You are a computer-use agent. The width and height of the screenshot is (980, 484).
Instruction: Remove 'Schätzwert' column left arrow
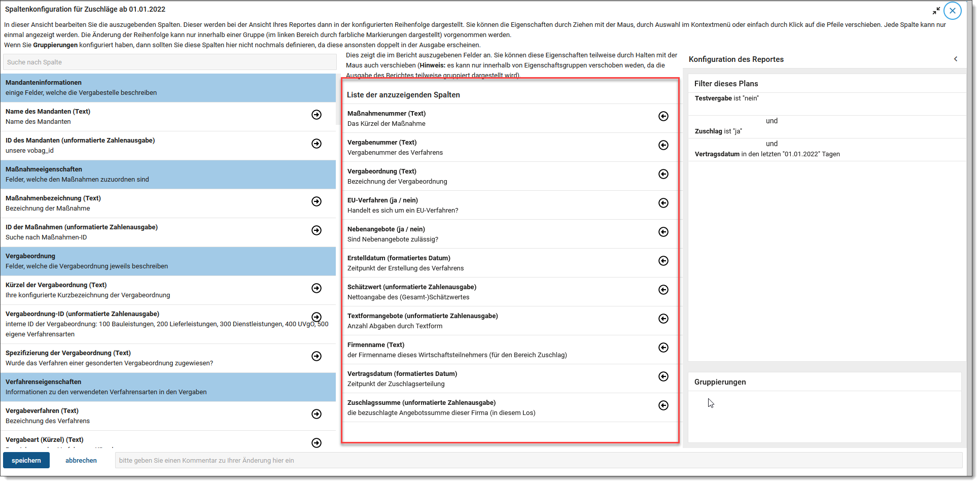click(663, 290)
